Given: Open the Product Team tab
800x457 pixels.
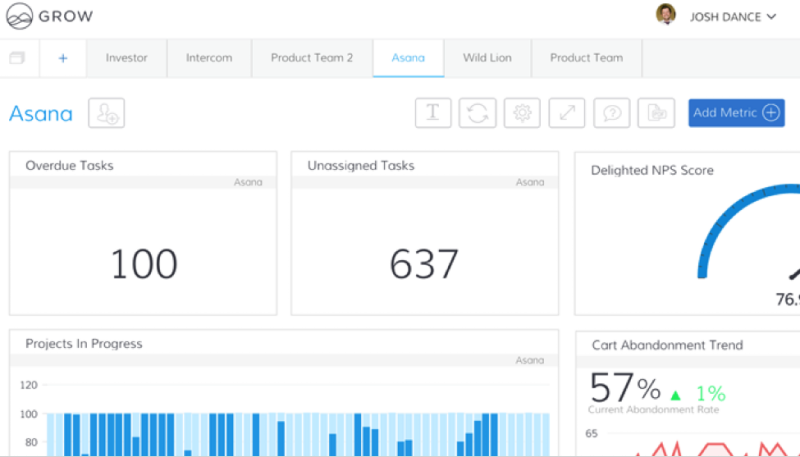Looking at the screenshot, I should click(x=587, y=58).
